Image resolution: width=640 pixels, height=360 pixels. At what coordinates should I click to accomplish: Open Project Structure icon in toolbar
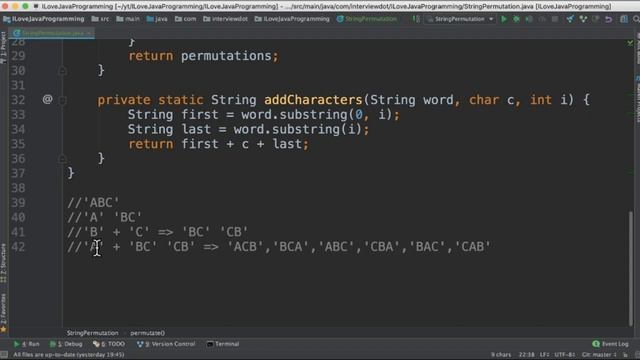click(x=624, y=19)
